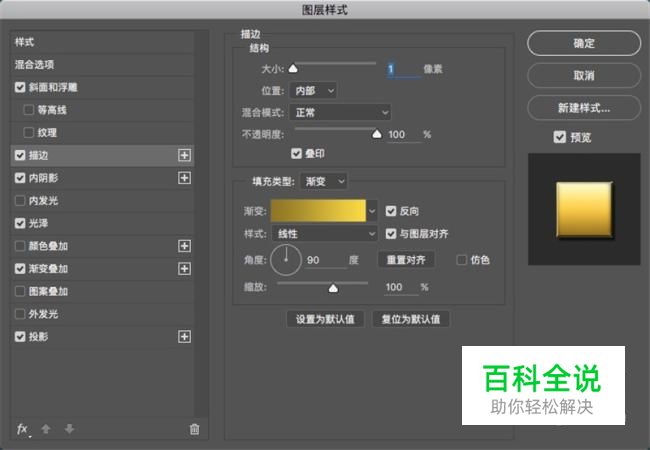Toggle the 内阴影 checkbox
This screenshot has width=650, height=450.
coord(20,178)
